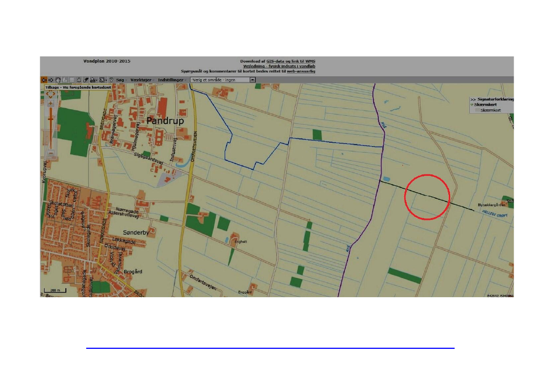Click the Nørregade street label
This screenshot has height=392, width=554.
(x=127, y=210)
